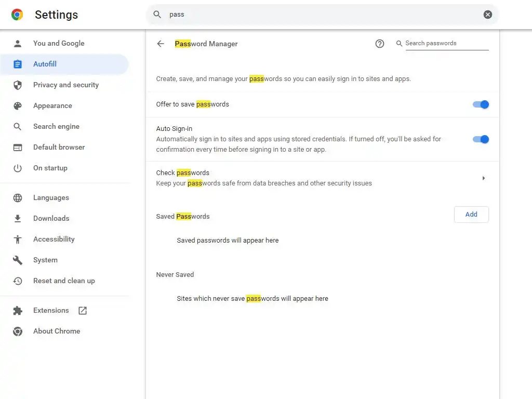The image size is (532, 399).
Task: Toggle the Auto Sign-in switch
Action: (481, 139)
